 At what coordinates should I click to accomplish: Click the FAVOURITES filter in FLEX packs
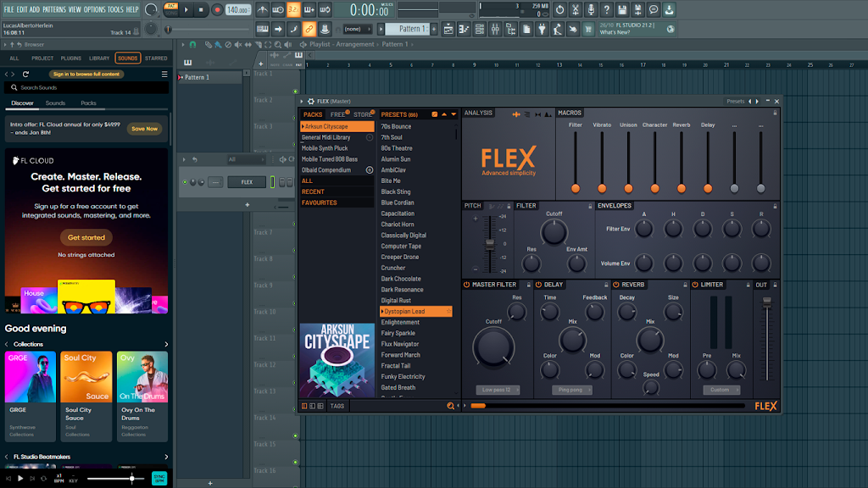coord(337,202)
